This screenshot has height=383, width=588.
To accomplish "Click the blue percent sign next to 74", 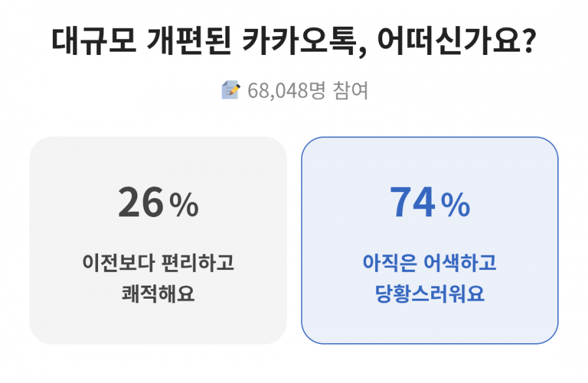I will (x=455, y=206).
